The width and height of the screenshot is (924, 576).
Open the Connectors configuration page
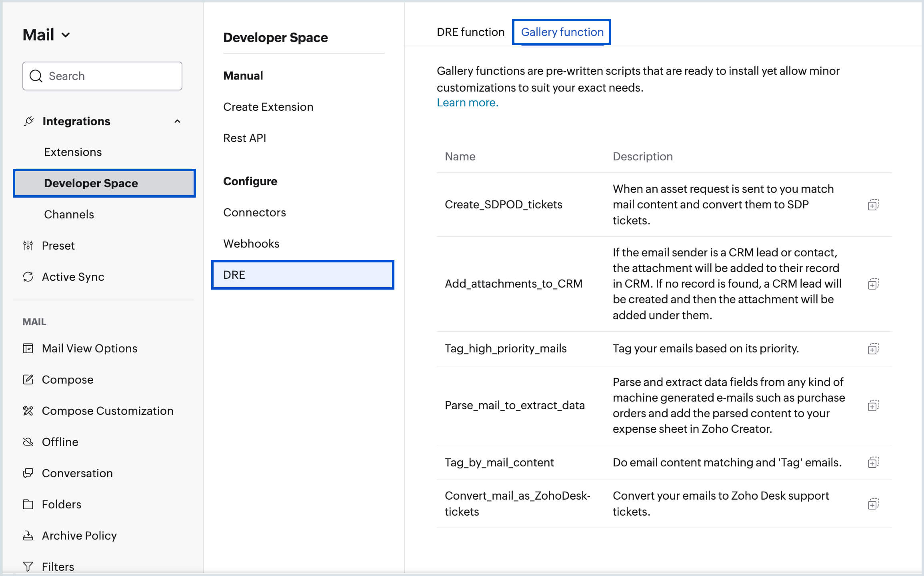[x=255, y=212]
